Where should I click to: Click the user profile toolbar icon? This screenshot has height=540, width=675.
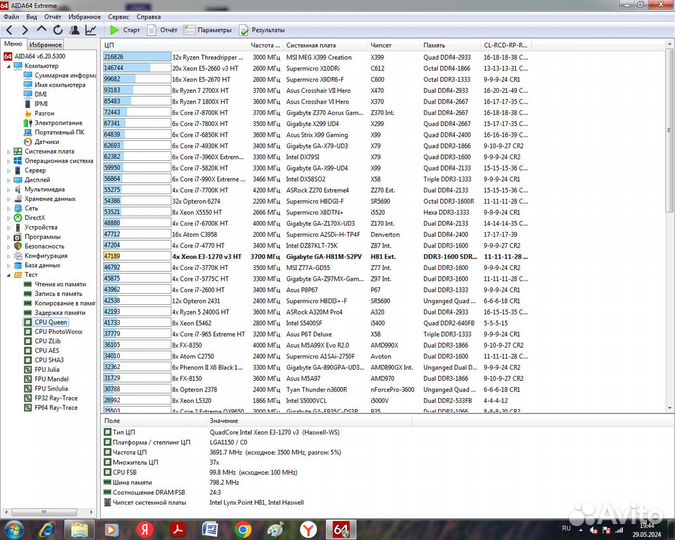[74, 31]
